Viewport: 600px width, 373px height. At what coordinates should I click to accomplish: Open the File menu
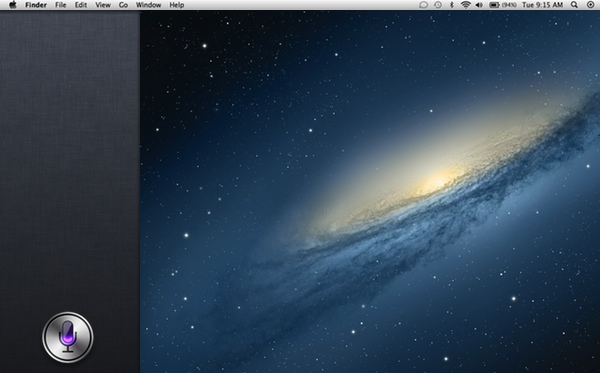[x=60, y=5]
